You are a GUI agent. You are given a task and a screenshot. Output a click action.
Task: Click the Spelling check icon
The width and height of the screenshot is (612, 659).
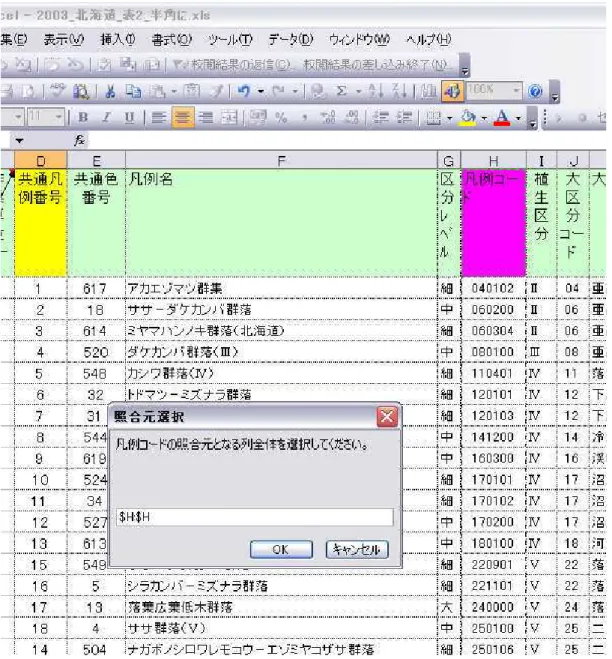coord(58,91)
